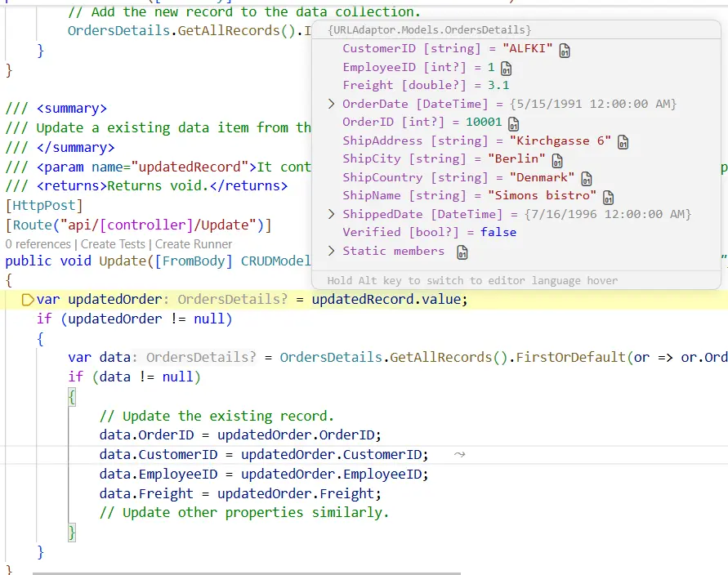Click the "Hold Alt key to switch" hint text
This screenshot has width=728, height=575.
[x=472, y=281]
